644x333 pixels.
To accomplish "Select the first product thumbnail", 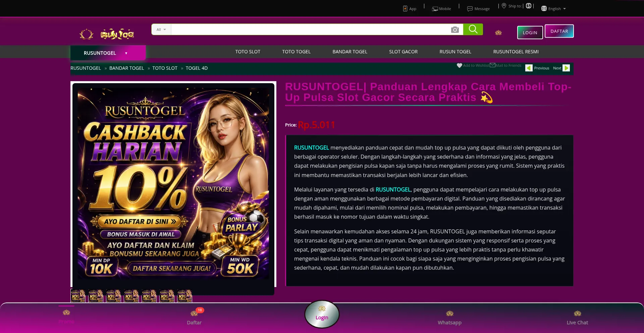I will 78,296.
